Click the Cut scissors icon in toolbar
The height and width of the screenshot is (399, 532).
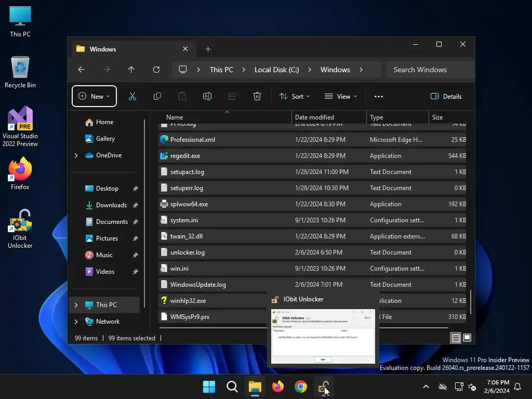(132, 96)
